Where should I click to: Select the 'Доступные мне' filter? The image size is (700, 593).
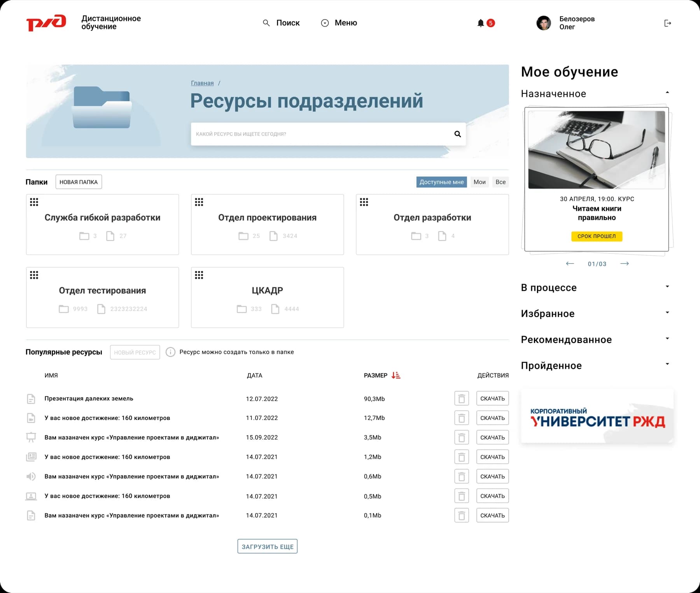pyautogui.click(x=441, y=182)
